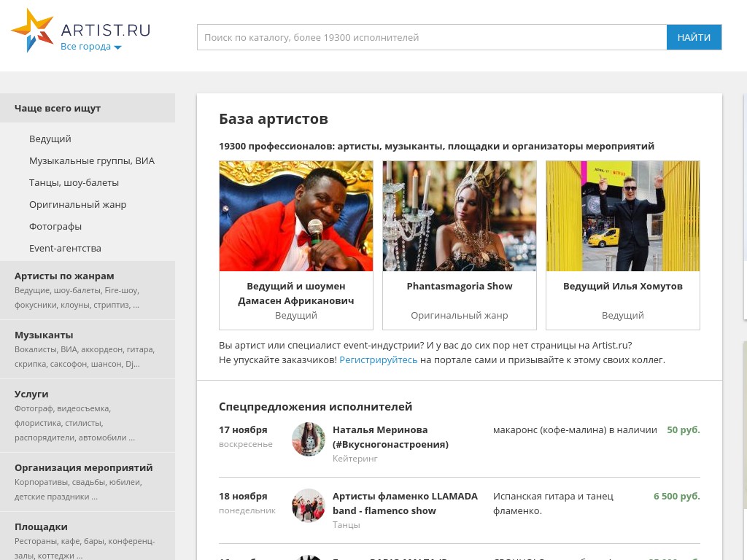The height and width of the screenshot is (560, 747).
Task: Open Илья Хомутов photo thumbnail
Action: (x=623, y=216)
